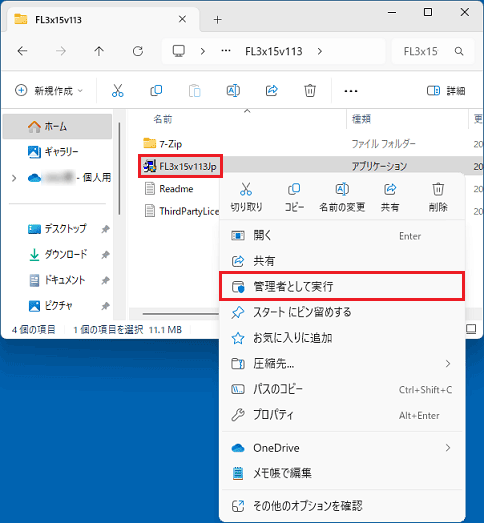Choose メモ帳で編集
Image resolution: width=484 pixels, height=523 pixels.
pyautogui.click(x=342, y=473)
